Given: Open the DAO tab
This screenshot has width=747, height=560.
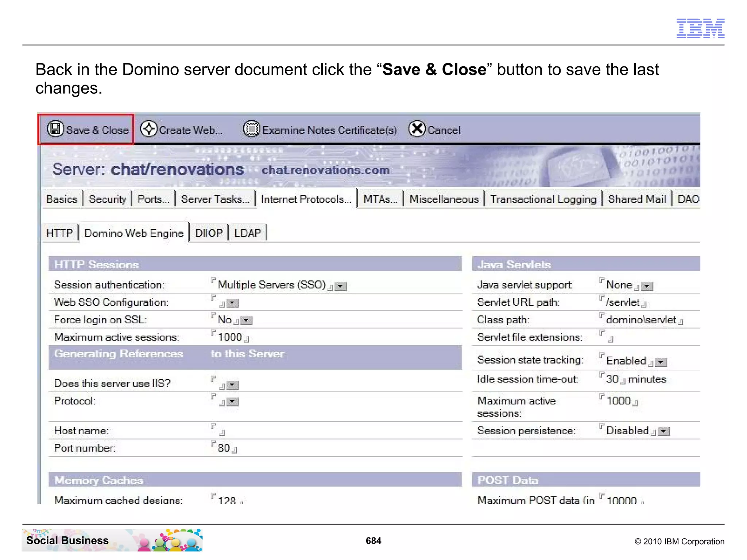Looking at the screenshot, I should [688, 199].
